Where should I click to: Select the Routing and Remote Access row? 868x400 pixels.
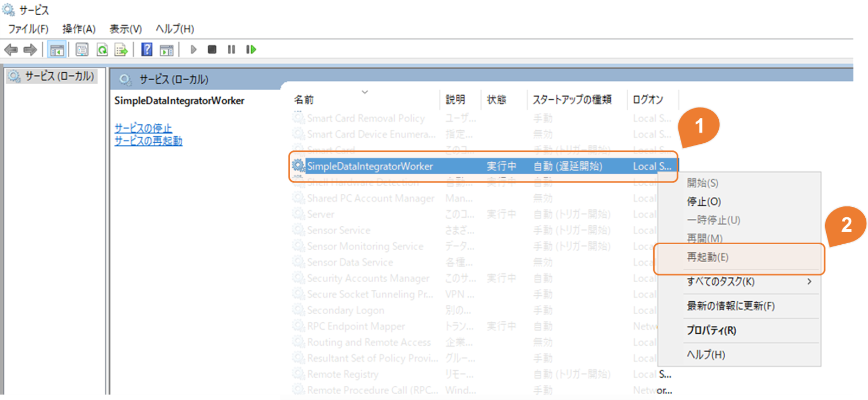475,342
